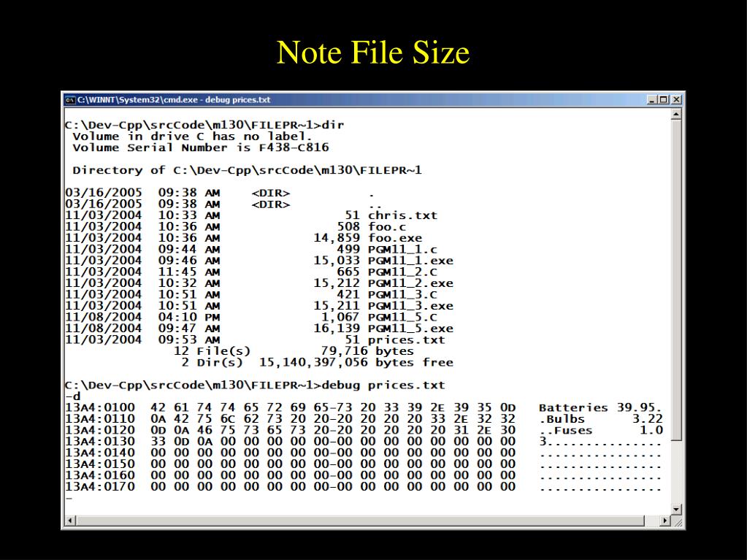Select the file name PGM11_5.c
Viewport: 747px width, 560px height.
tap(402, 317)
